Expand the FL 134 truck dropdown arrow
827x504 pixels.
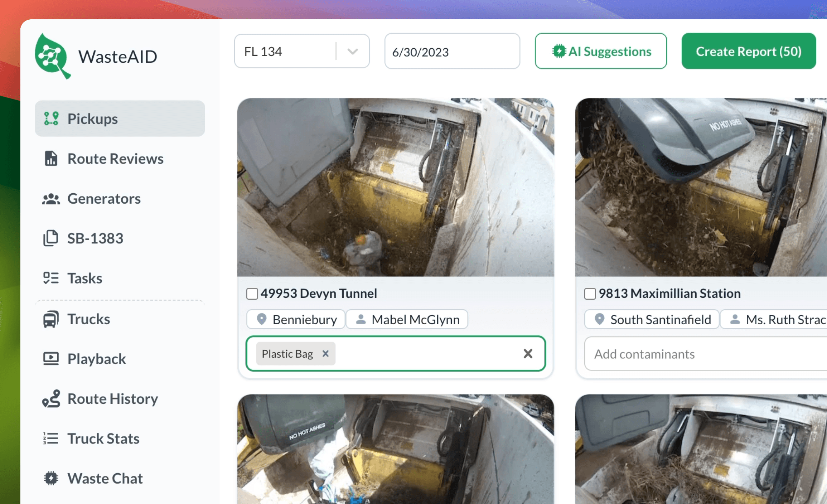click(x=353, y=52)
